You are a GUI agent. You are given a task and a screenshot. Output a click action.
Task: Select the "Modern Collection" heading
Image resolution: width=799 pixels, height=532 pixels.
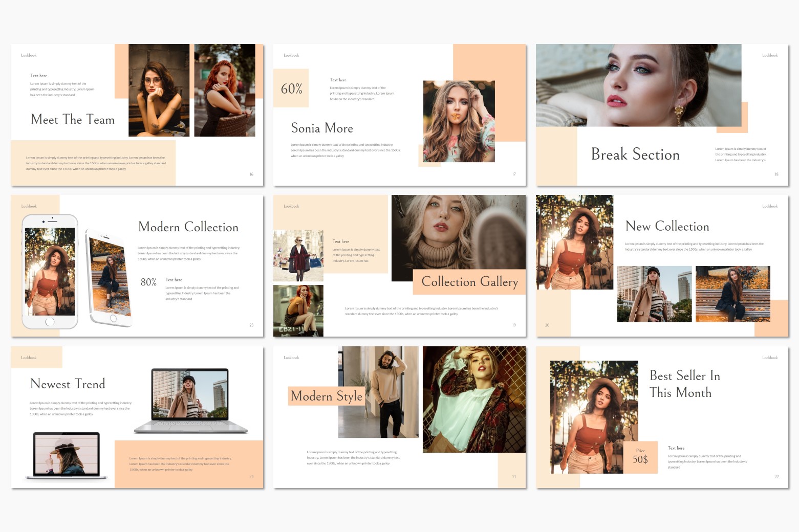[188, 227]
